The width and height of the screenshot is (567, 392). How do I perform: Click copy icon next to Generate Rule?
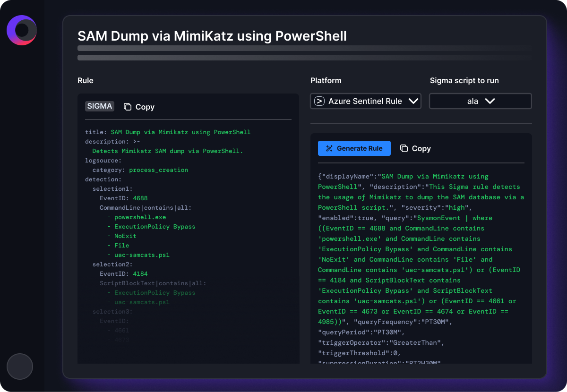click(x=404, y=148)
